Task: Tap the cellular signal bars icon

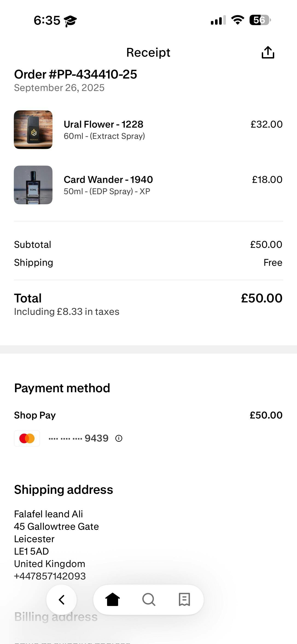Action: pyautogui.click(x=218, y=20)
